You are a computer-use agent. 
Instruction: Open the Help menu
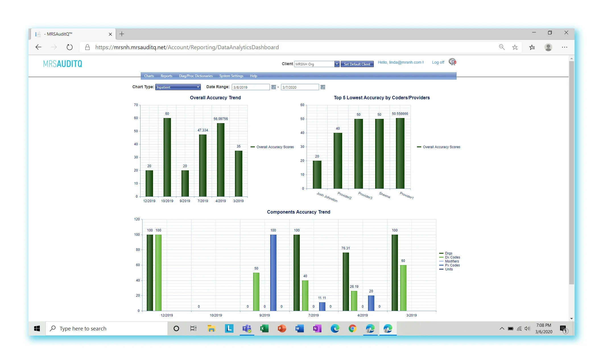point(253,76)
